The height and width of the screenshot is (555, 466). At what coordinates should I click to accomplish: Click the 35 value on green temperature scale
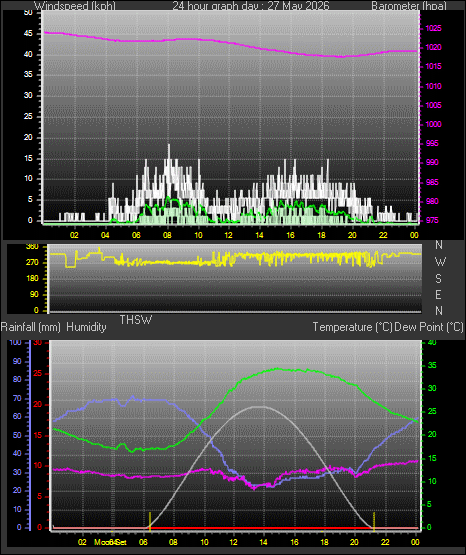click(432, 365)
